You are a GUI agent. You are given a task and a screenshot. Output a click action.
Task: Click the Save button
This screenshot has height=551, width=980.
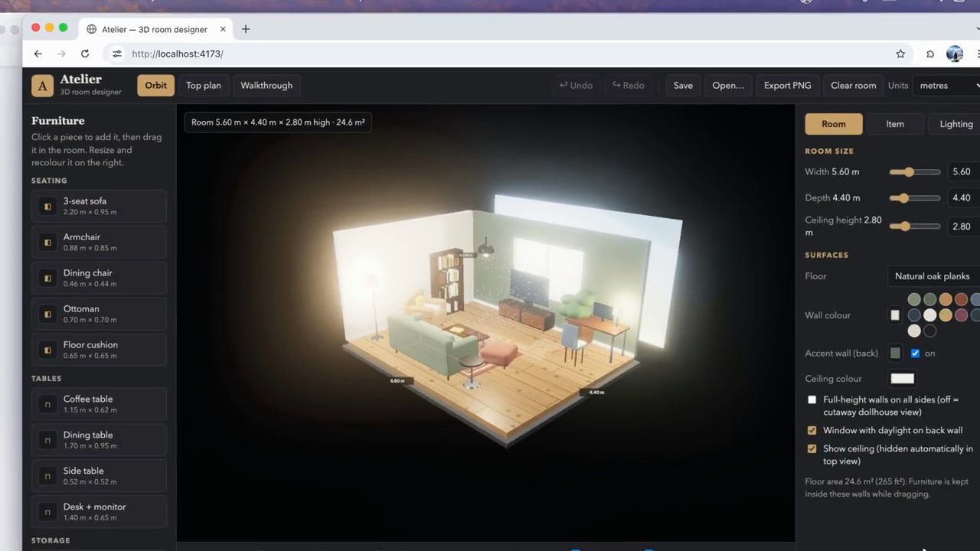point(683,86)
